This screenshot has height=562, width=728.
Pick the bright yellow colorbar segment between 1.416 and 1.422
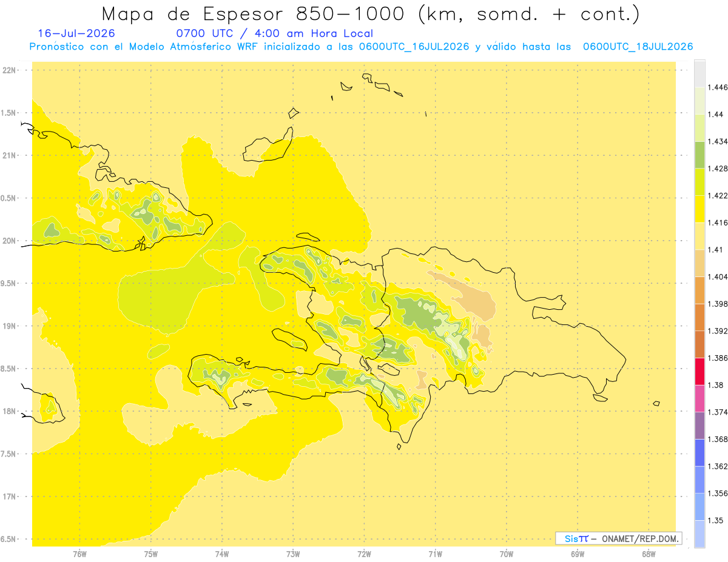[699, 209]
